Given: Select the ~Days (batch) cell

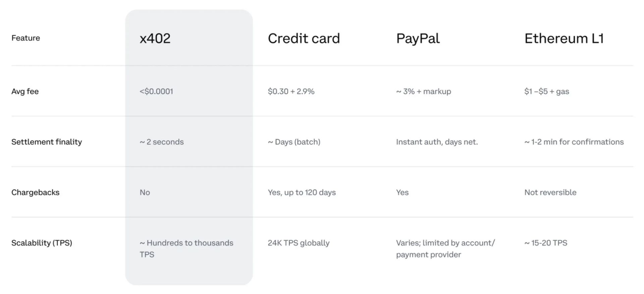Looking at the screenshot, I should coord(294,142).
